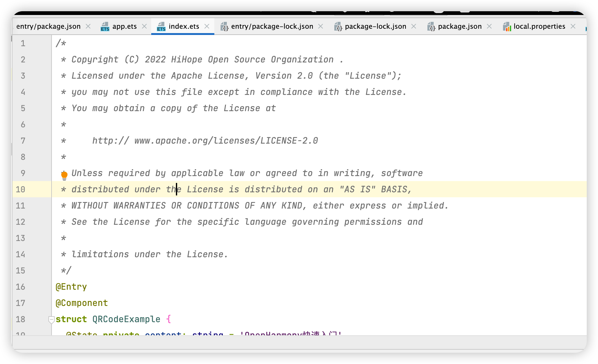
Task: Click the QRCodeExample struct name
Action: point(126,319)
